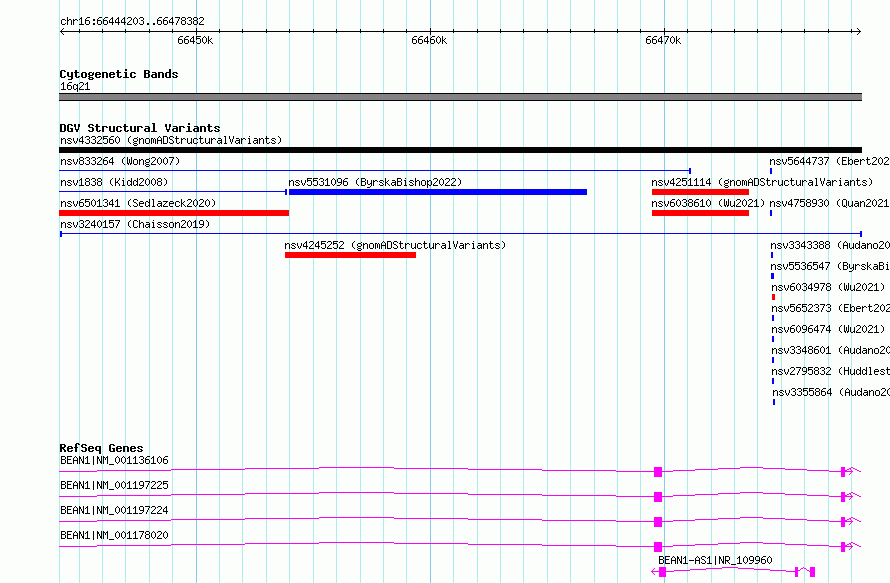The image size is (890, 583).
Task: Click the red nsv6038610 variant bar
Action: click(x=700, y=213)
